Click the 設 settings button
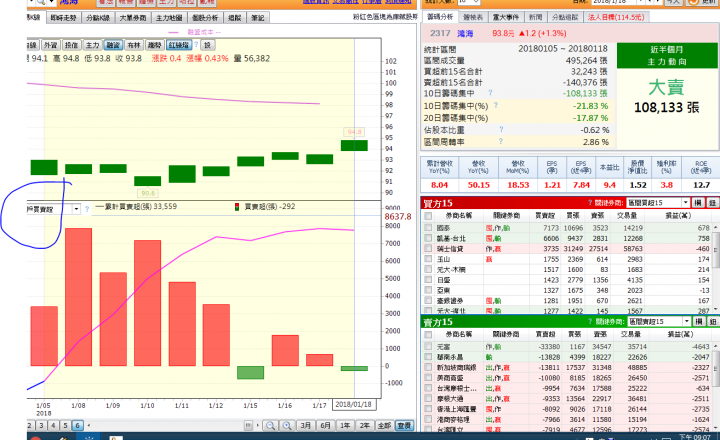 pyautogui.click(x=208, y=45)
